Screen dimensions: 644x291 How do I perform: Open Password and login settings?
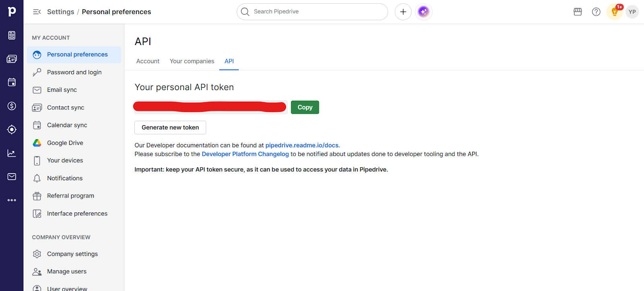pyautogui.click(x=74, y=72)
